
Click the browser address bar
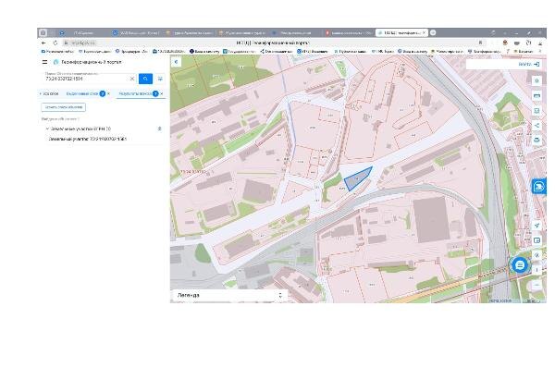click(273, 43)
